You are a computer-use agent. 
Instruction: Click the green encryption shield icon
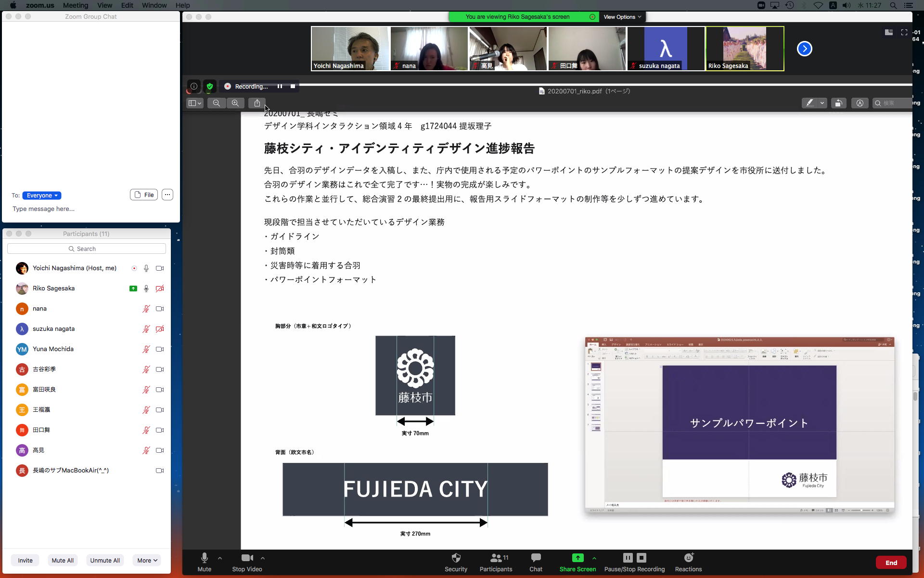(x=209, y=86)
